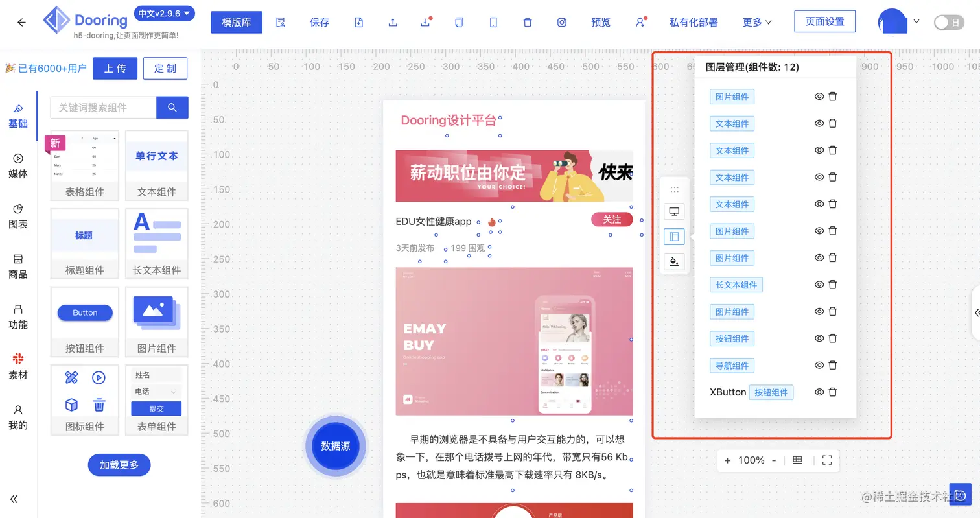Open the 中文v2.9.6 version dropdown
Image resolution: width=980 pixels, height=518 pixels.
coord(165,13)
